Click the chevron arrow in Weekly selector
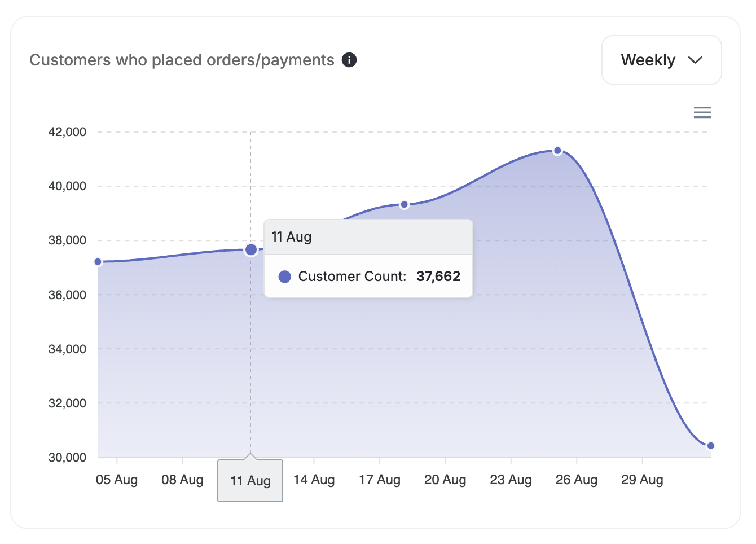This screenshot has height=544, width=756. (696, 60)
